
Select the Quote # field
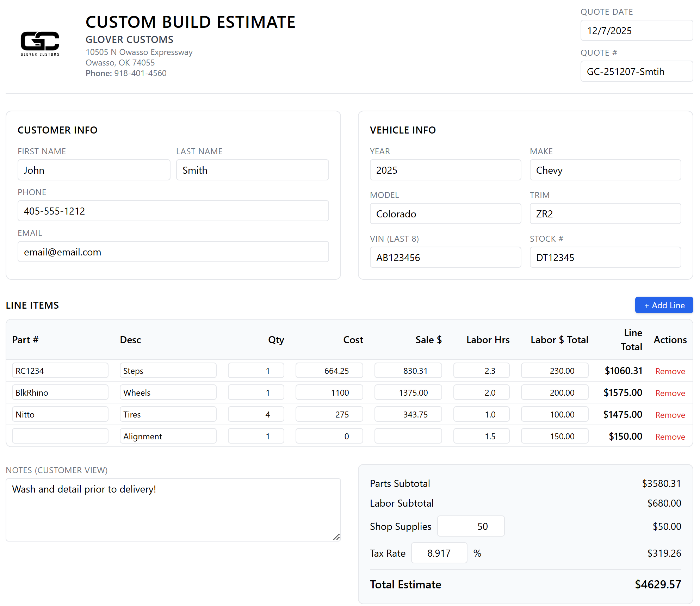pyautogui.click(x=636, y=71)
